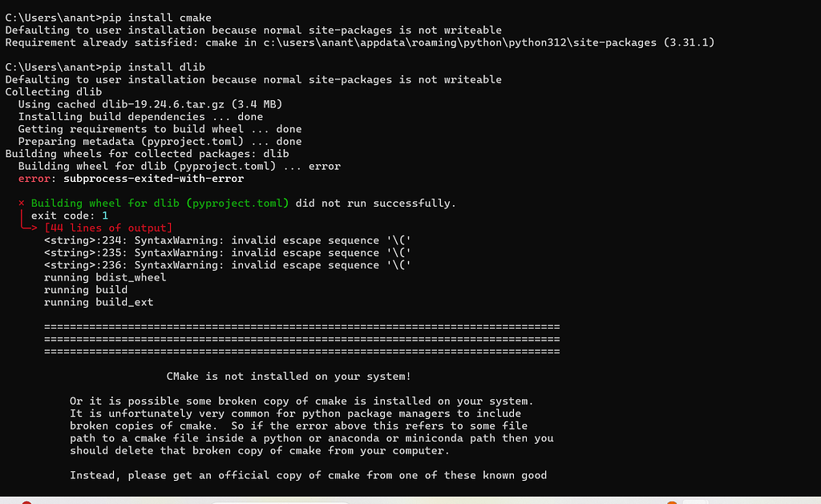Click the 'pip install dlib' command line
Viewport: 821px width, 504px height.
point(105,67)
